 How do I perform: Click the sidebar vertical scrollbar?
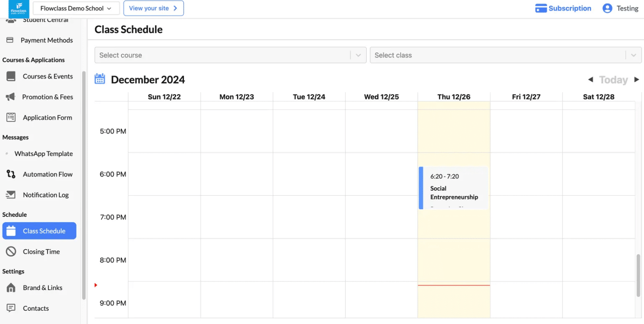tap(84, 185)
